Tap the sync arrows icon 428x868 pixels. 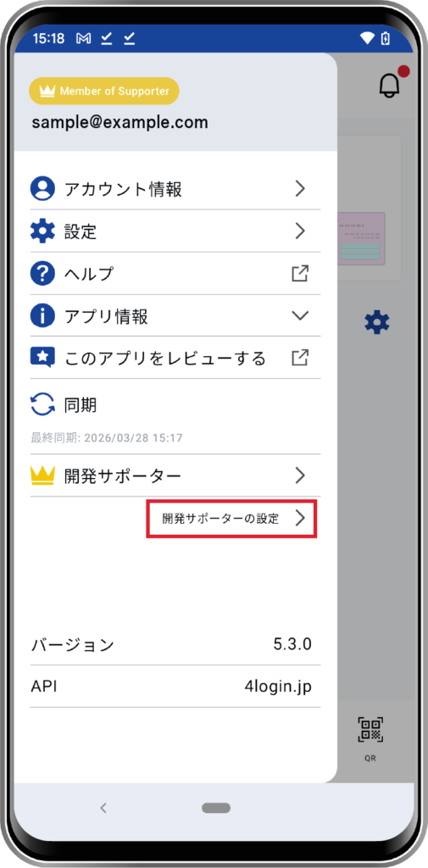tap(42, 404)
